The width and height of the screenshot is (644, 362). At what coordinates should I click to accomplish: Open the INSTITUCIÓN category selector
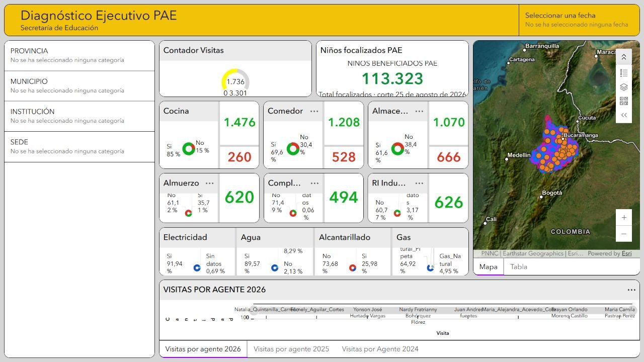[79, 116]
